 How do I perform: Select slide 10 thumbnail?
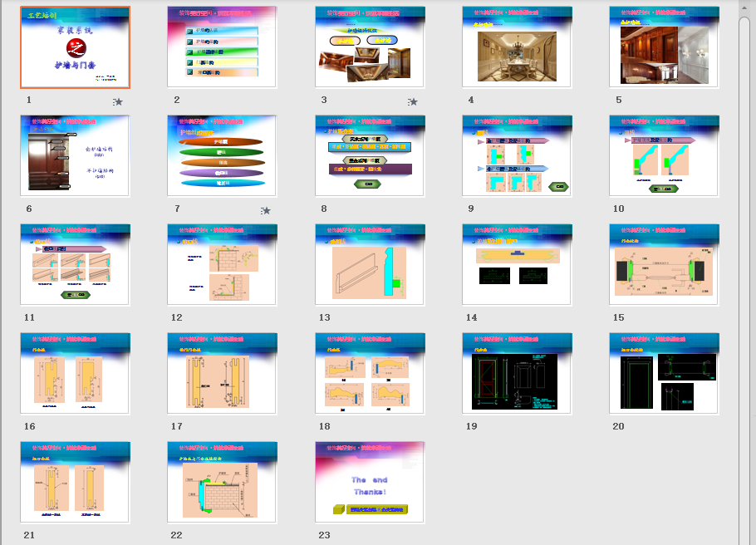pyautogui.click(x=664, y=156)
